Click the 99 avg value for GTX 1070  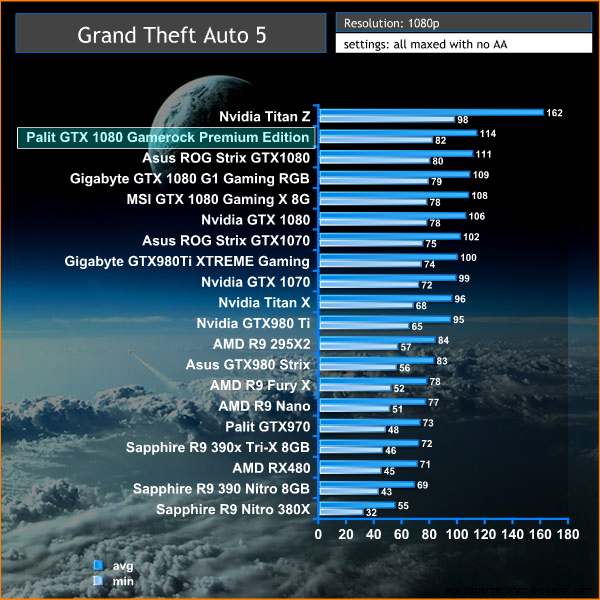(464, 278)
